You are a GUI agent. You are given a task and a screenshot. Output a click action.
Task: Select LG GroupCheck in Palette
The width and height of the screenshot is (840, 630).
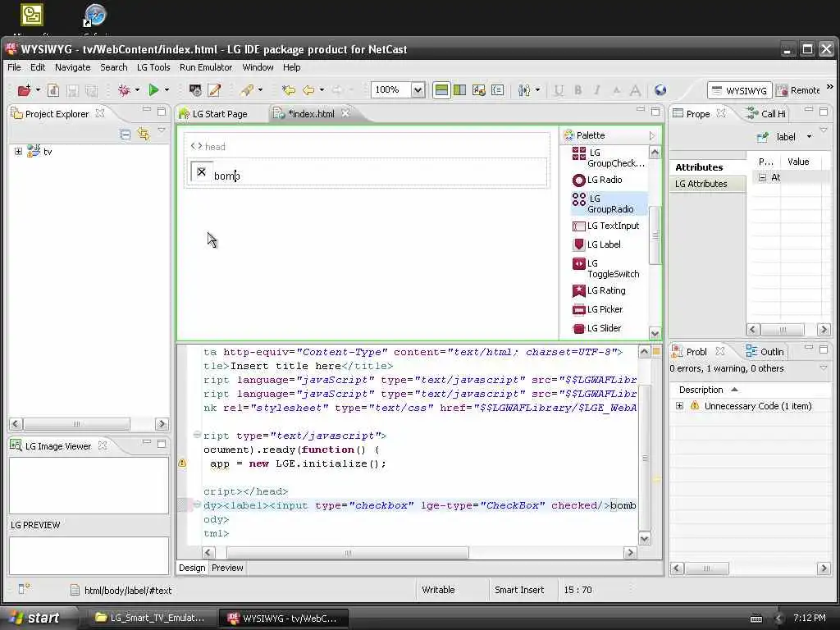[x=609, y=157]
